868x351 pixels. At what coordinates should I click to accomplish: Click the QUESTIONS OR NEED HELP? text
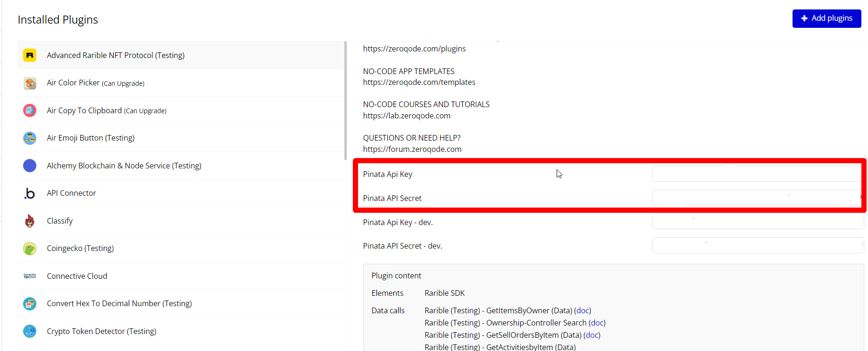[412, 138]
